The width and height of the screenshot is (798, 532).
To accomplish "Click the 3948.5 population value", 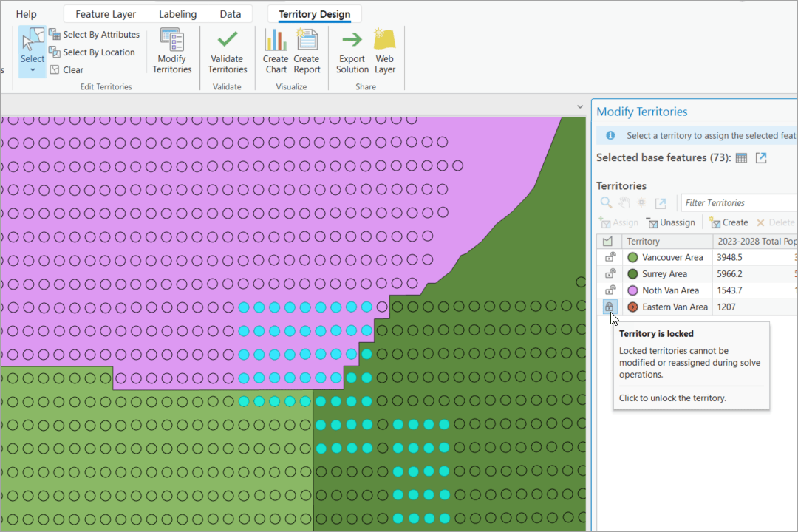I will [729, 257].
